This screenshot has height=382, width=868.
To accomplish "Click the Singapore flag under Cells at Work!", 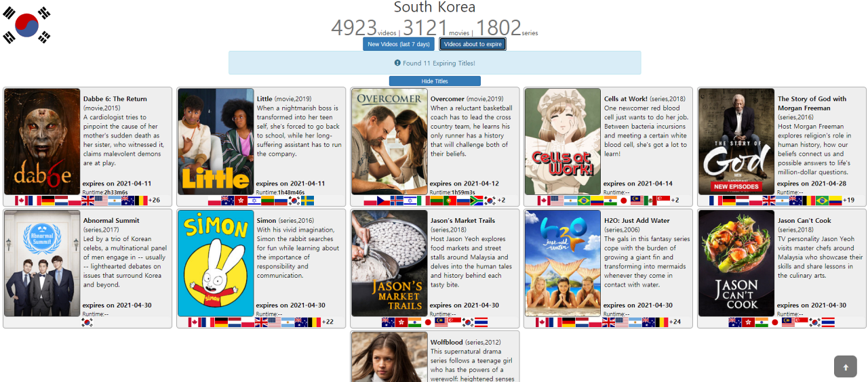I will pos(663,200).
